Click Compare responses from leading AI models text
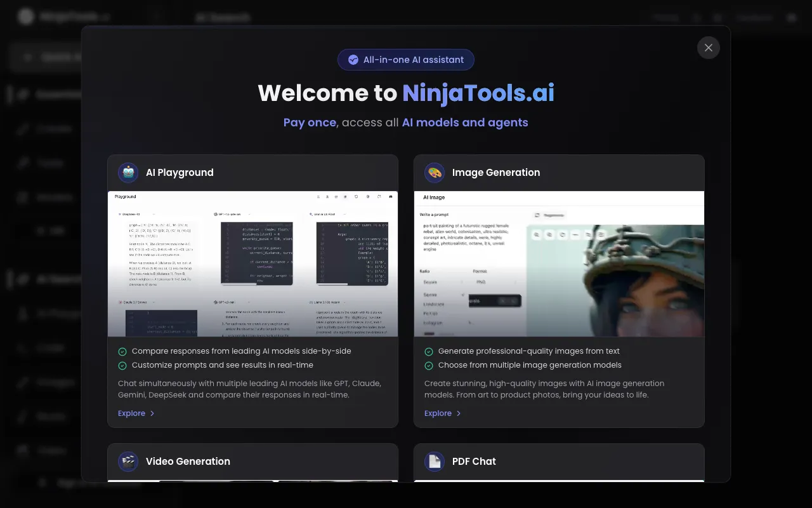Viewport: 812px width, 508px height. [241, 351]
